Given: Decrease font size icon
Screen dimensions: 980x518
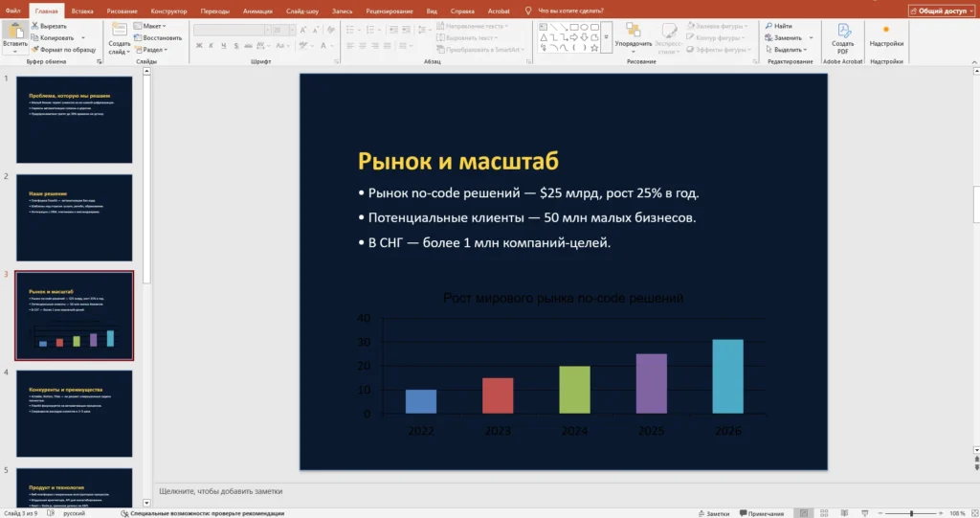Looking at the screenshot, I should click(x=316, y=30).
